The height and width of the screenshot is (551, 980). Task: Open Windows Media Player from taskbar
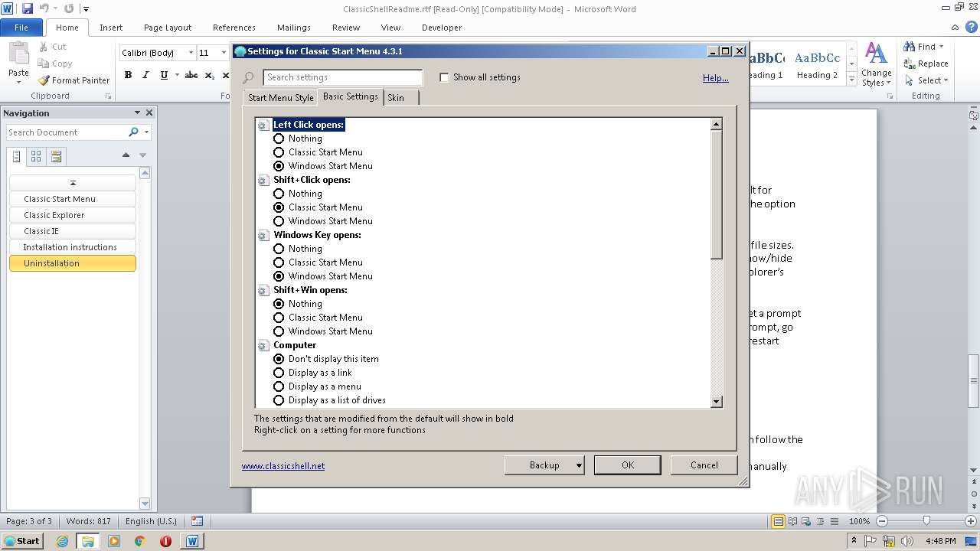(114, 541)
